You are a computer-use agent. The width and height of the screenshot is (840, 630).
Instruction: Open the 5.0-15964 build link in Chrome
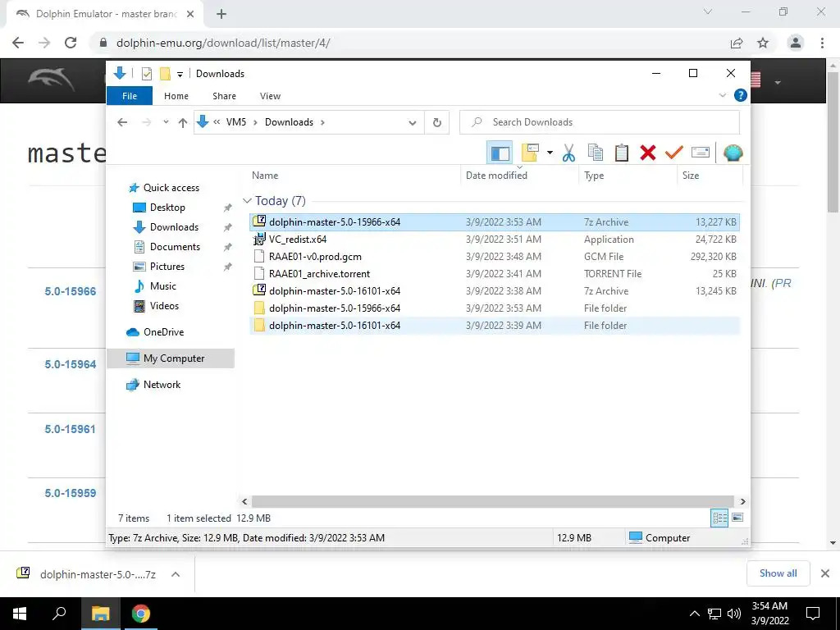click(71, 364)
